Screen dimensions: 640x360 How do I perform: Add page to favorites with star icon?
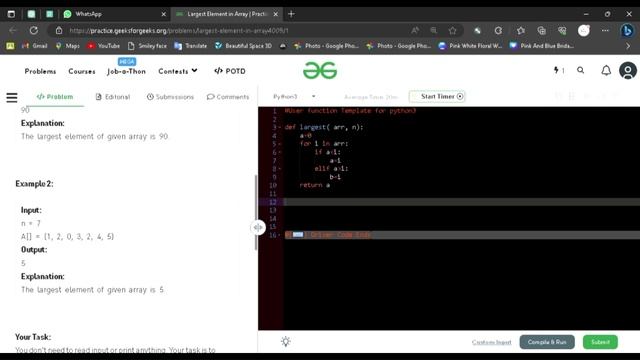(x=452, y=31)
